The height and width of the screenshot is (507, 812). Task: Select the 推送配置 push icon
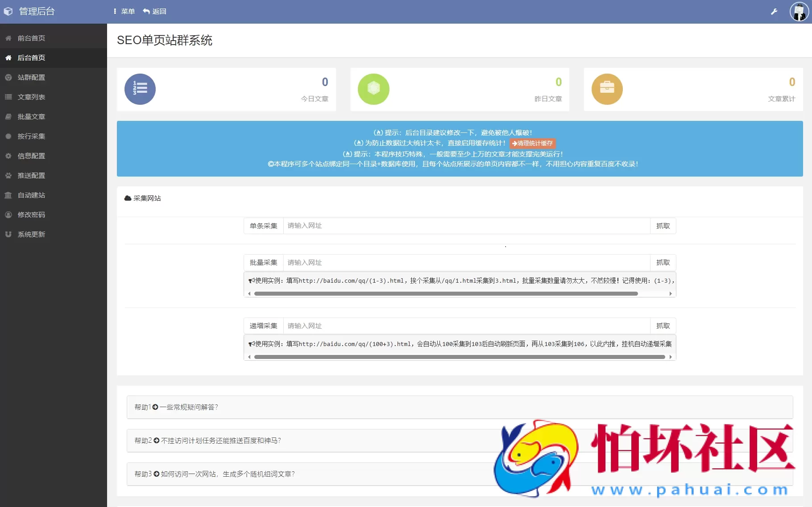point(8,175)
